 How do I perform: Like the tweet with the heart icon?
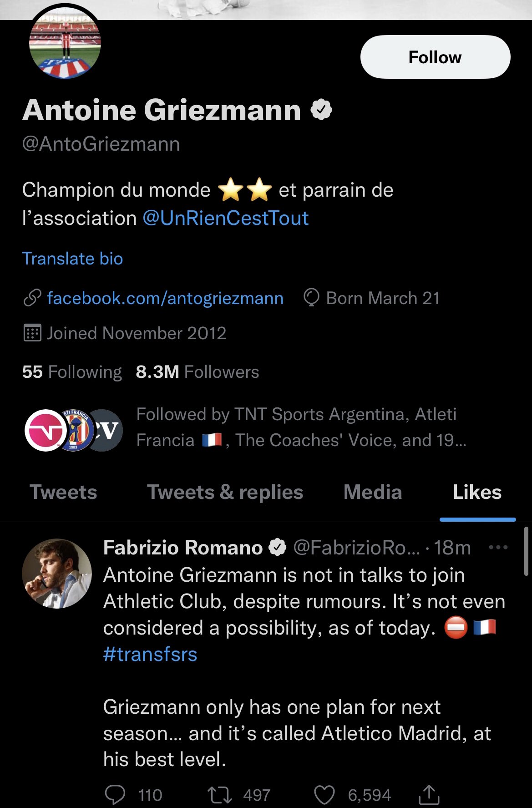324,795
